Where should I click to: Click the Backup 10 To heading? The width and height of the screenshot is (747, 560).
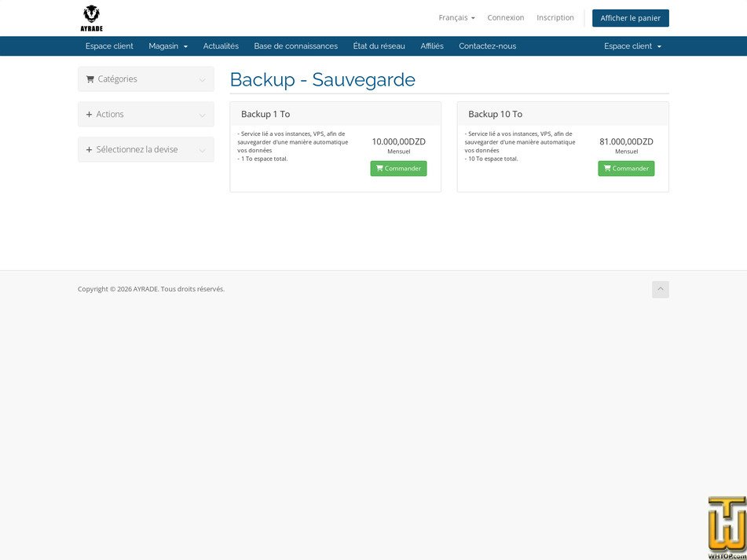(x=495, y=115)
